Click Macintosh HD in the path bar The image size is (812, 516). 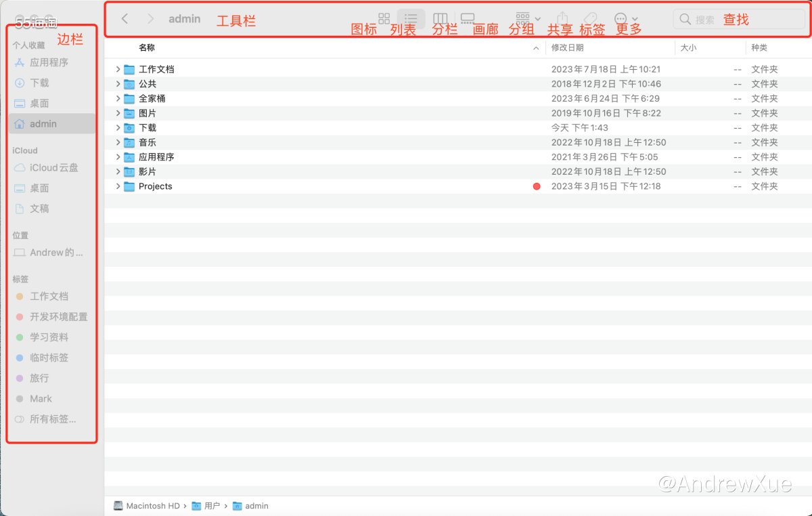click(x=147, y=506)
